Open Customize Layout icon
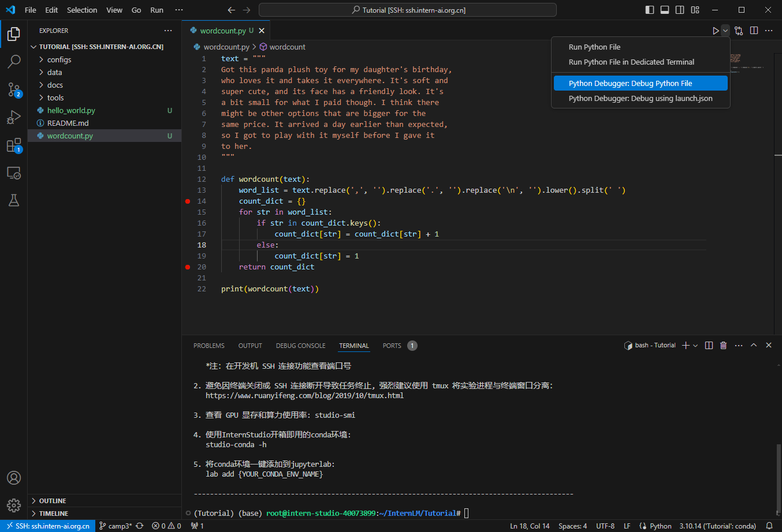 [695, 10]
